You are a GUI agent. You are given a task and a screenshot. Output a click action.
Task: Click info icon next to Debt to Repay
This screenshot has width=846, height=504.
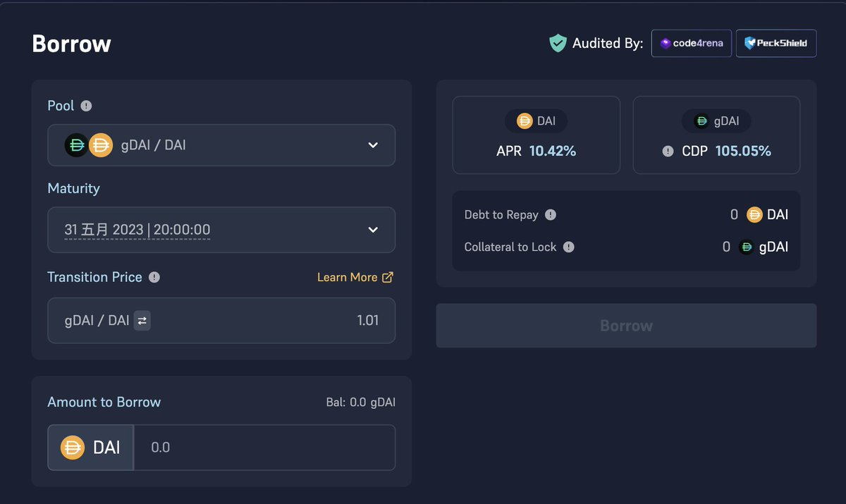pyautogui.click(x=551, y=214)
